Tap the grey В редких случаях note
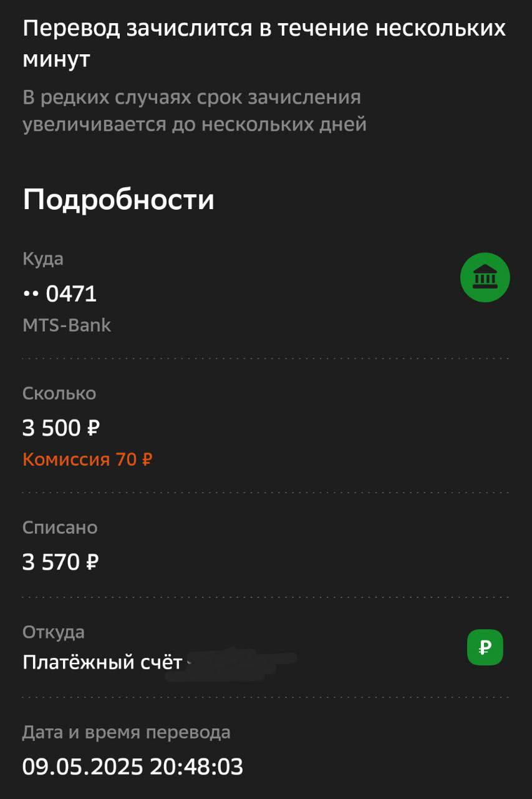This screenshot has width=532, height=799. tap(195, 111)
